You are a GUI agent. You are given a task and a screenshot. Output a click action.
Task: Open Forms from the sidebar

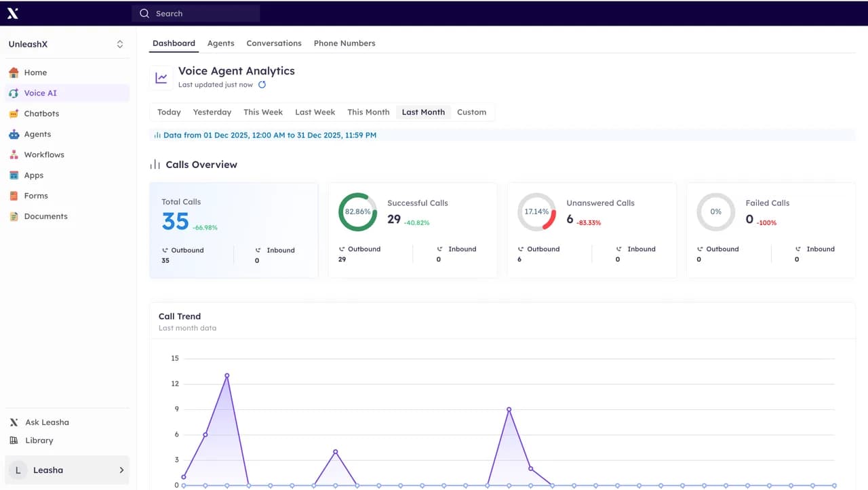(x=36, y=196)
